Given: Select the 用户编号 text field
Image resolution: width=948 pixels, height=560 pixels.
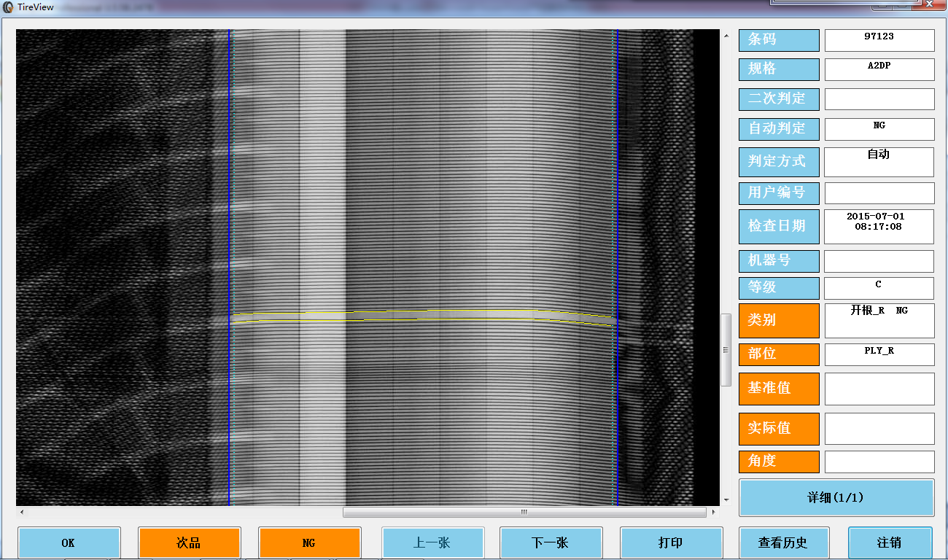Looking at the screenshot, I should 879,193.
